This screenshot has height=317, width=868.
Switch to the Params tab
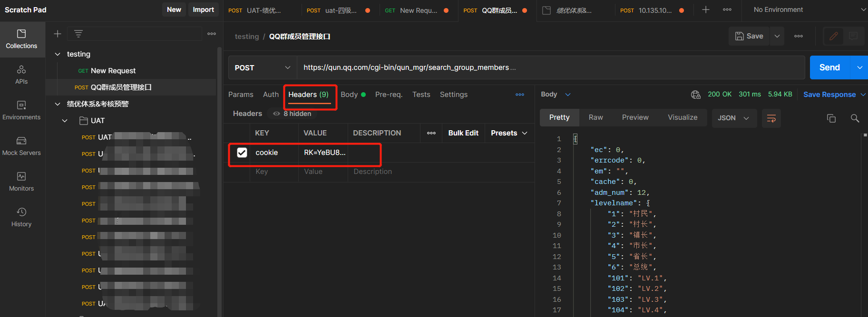click(x=241, y=95)
